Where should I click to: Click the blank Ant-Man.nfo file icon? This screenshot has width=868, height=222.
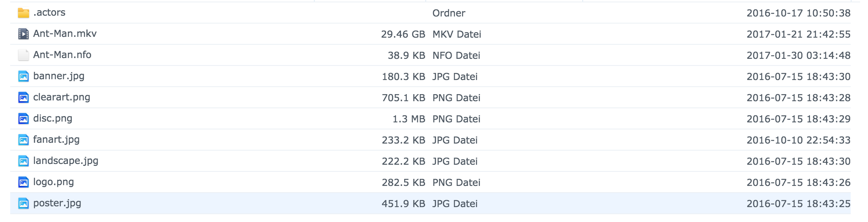[24, 55]
